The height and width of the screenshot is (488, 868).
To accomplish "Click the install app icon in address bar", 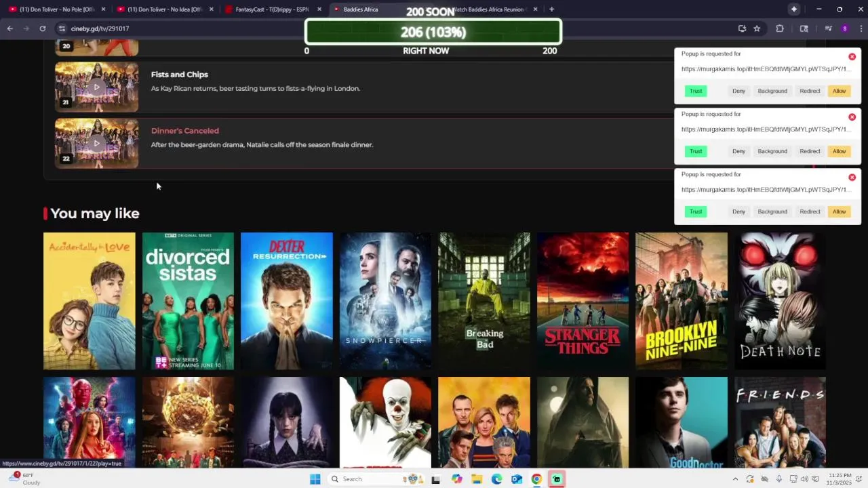I will (742, 28).
